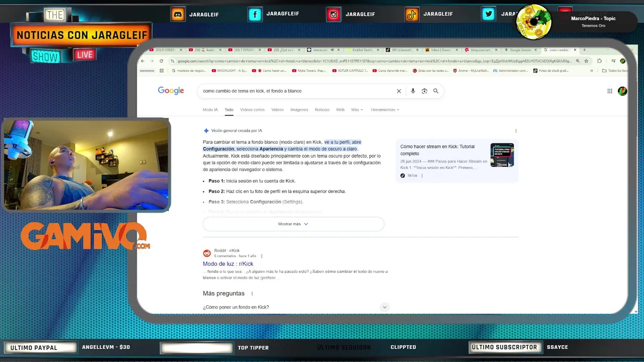Click the Reddit favicon of the r/Kick result

tap(207, 253)
